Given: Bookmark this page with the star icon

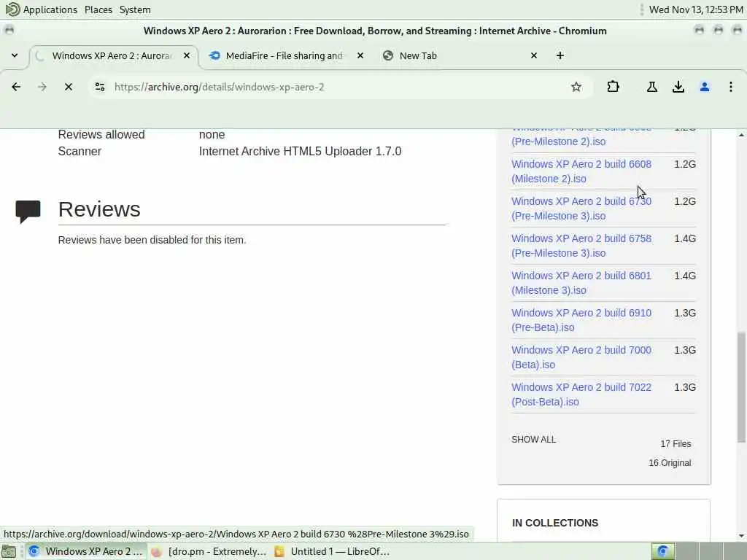Looking at the screenshot, I should [576, 87].
